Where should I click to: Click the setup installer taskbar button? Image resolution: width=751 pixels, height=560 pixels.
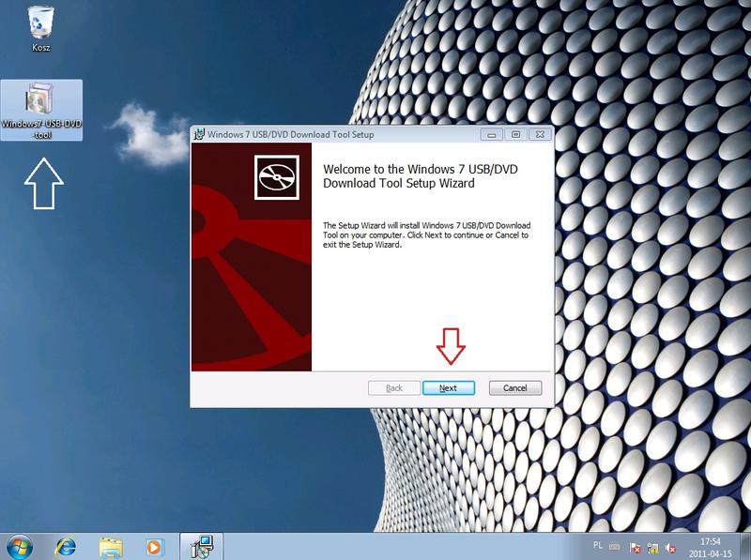coord(202,547)
